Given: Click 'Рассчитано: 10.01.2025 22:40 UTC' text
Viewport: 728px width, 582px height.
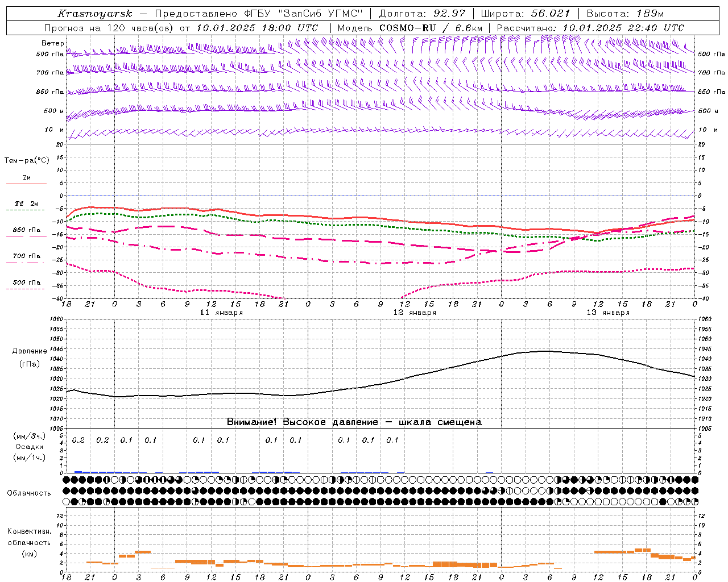Looking at the screenshot, I should coord(590,28).
